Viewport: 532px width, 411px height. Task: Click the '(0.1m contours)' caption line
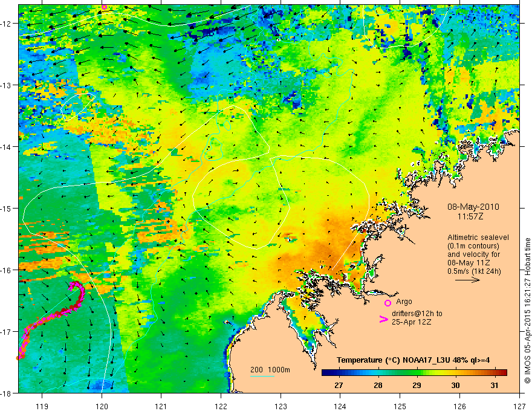[x=473, y=246]
